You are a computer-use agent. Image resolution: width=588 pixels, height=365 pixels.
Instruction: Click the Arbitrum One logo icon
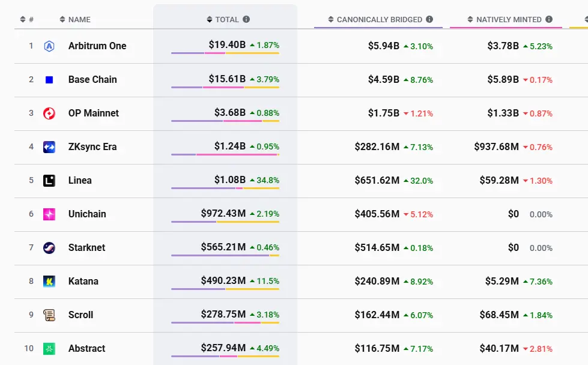49,46
